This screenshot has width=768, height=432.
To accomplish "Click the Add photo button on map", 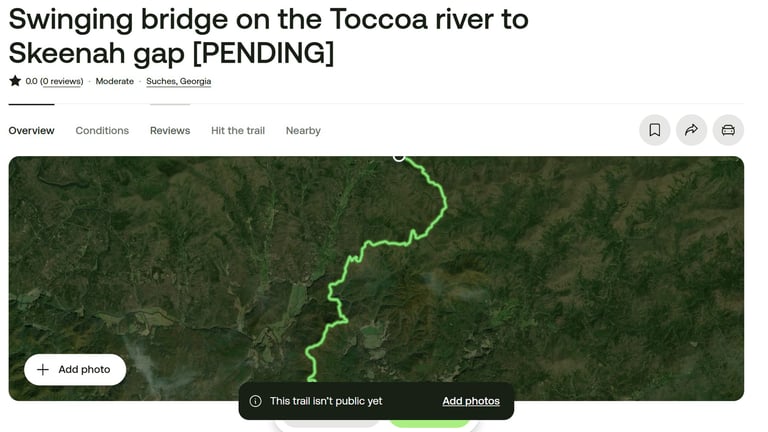I will pyautogui.click(x=75, y=370).
